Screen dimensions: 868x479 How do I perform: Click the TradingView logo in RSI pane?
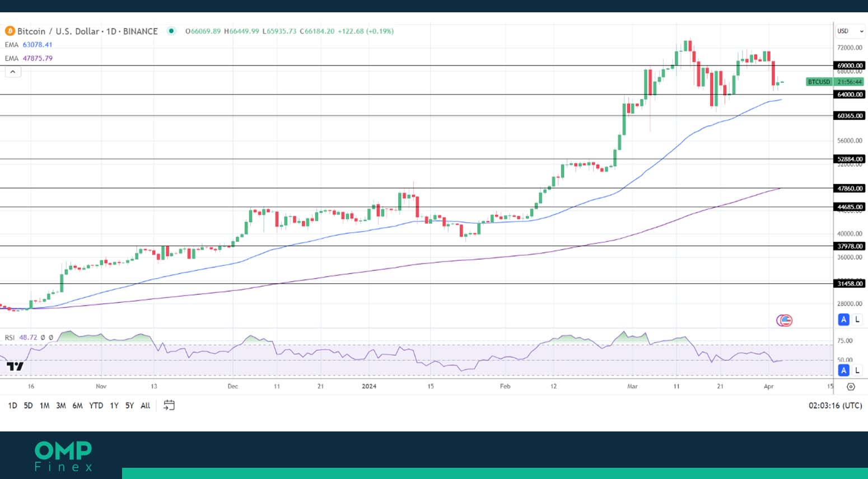(15, 367)
